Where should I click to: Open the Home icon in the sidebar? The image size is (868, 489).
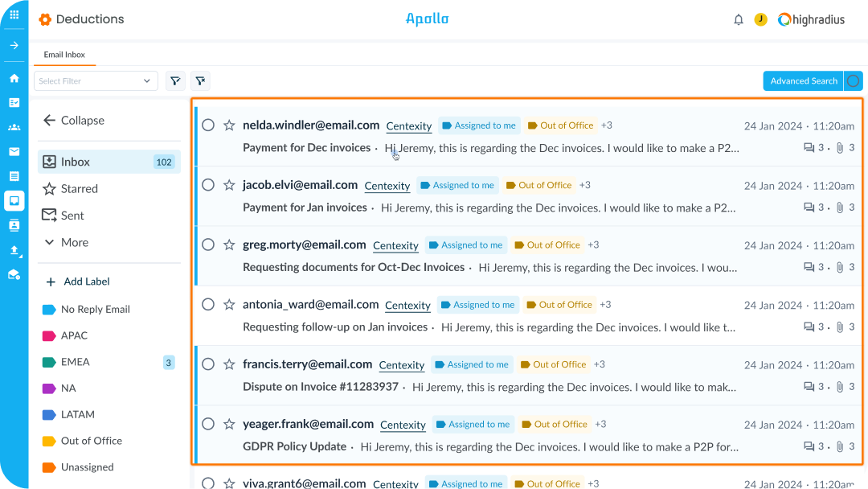pyautogui.click(x=13, y=78)
